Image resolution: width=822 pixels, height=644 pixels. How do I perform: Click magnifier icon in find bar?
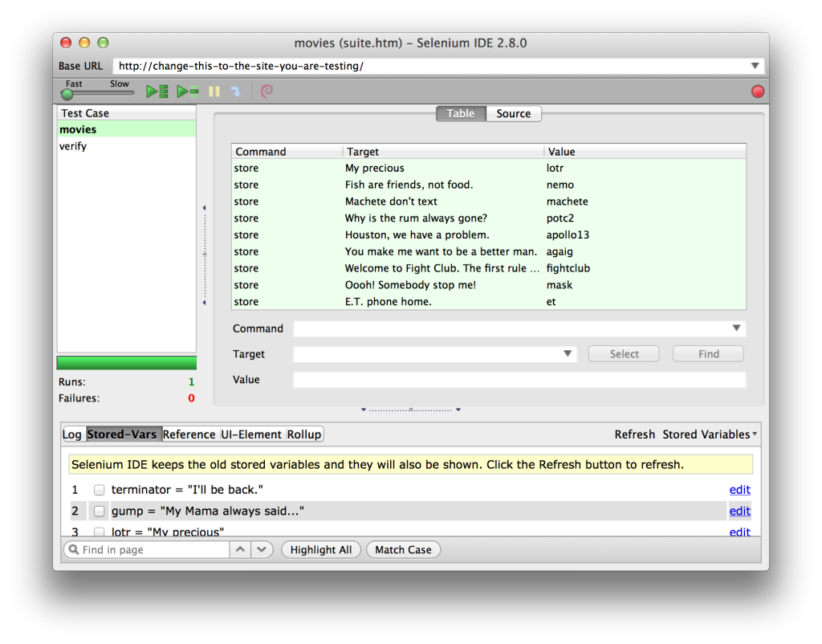point(74,549)
